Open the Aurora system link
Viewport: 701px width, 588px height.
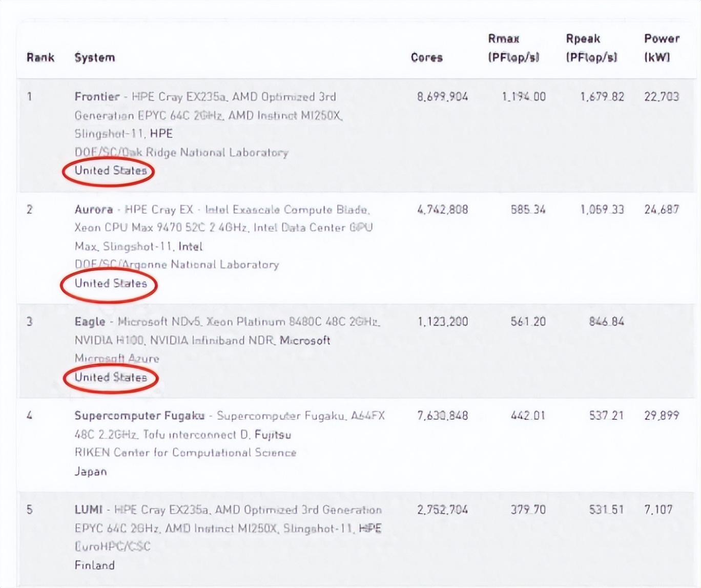(94, 209)
